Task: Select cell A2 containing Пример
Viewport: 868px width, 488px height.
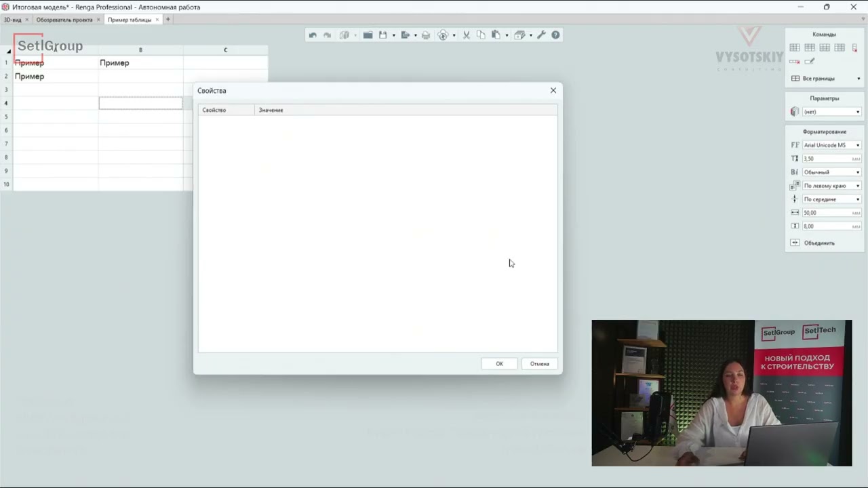Action: [x=56, y=76]
